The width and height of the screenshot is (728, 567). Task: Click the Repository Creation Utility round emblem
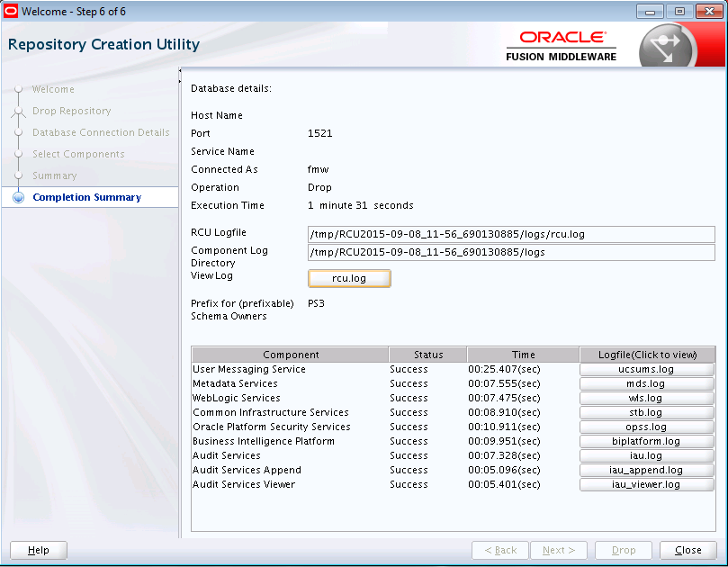point(667,47)
